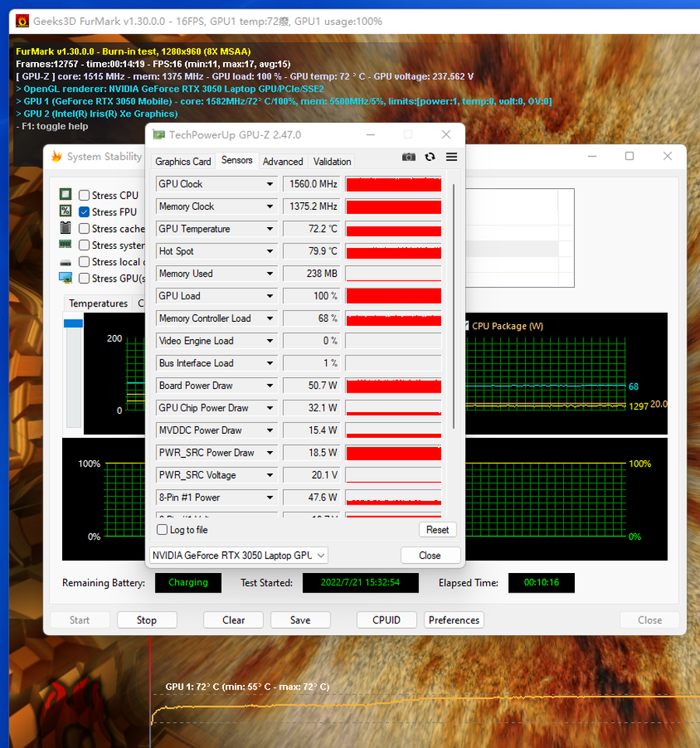Open the Advanced tab in GPU-Z
This screenshot has height=748, width=700.
[x=282, y=162]
